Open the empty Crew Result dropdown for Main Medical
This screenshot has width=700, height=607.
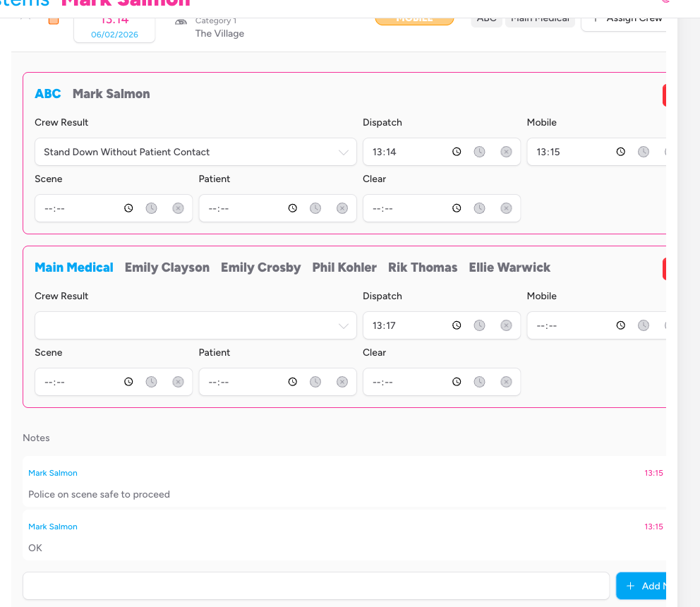pos(195,325)
